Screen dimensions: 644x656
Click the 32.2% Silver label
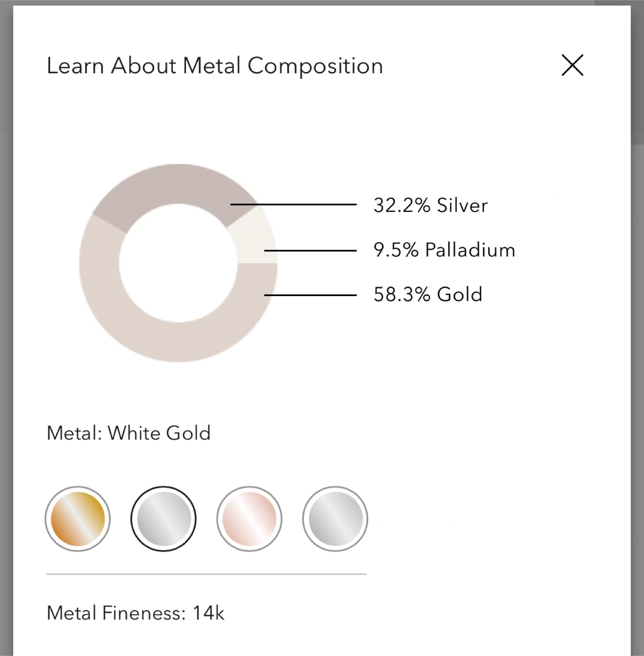click(430, 205)
